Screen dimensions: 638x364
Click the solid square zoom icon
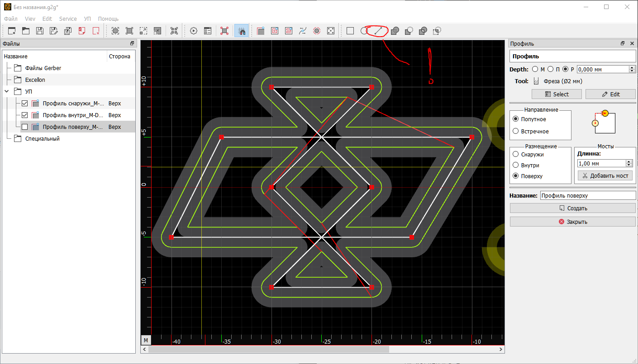pyautogui.click(x=129, y=31)
